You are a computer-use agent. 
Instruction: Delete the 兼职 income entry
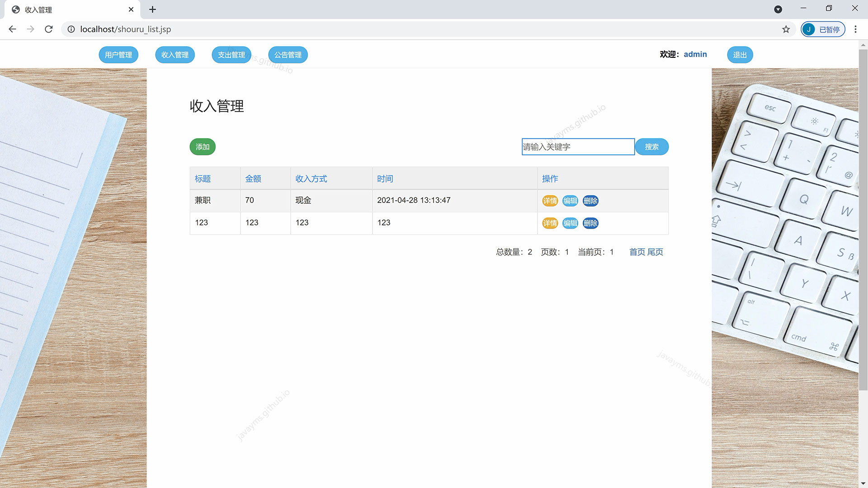click(x=590, y=201)
